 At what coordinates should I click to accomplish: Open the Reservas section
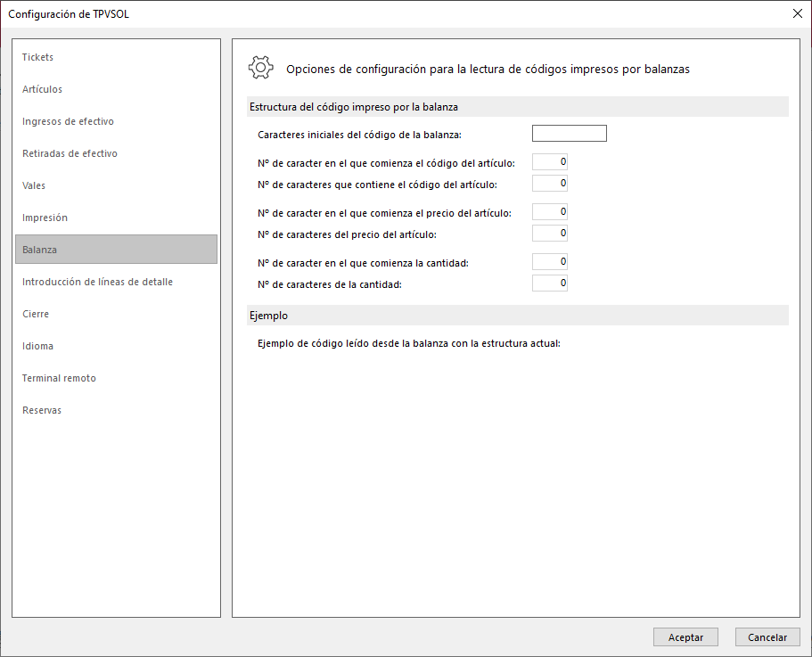point(116,410)
